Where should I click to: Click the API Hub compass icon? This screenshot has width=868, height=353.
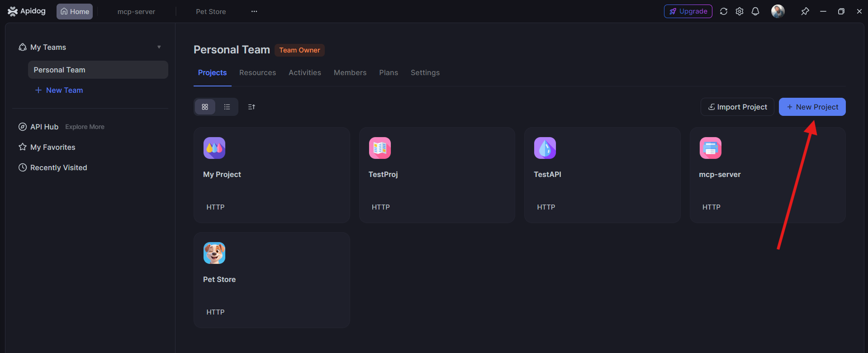click(x=23, y=127)
